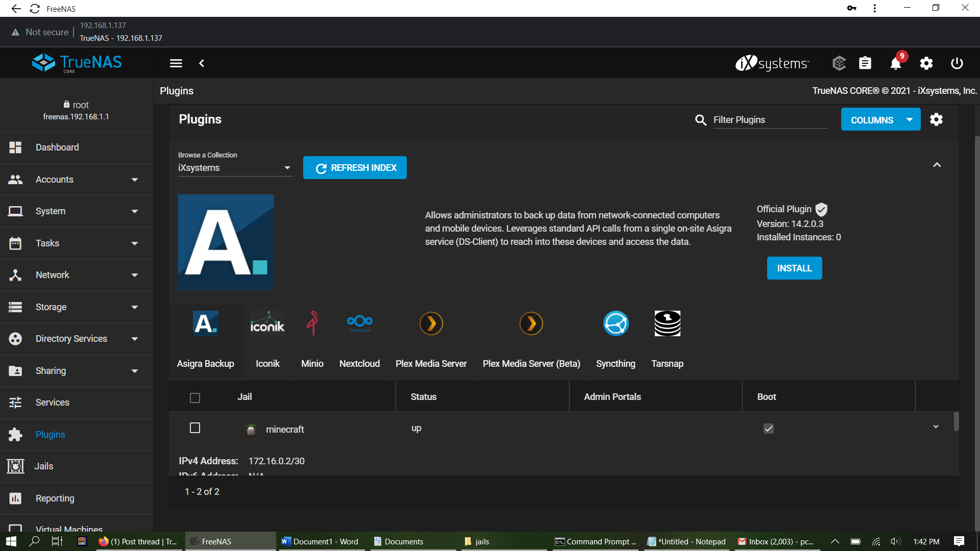Go to Dashboard
The width and height of the screenshot is (980, 551).
coord(77,147)
